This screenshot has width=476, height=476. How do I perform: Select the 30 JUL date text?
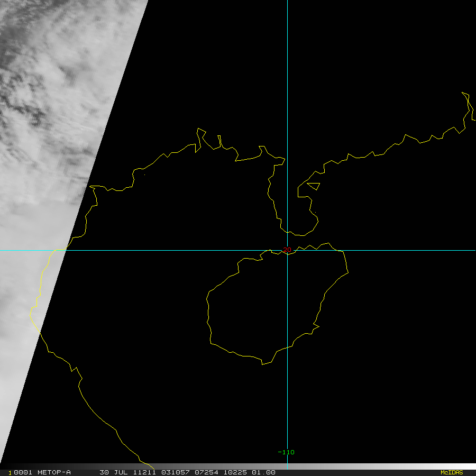[x=114, y=472]
